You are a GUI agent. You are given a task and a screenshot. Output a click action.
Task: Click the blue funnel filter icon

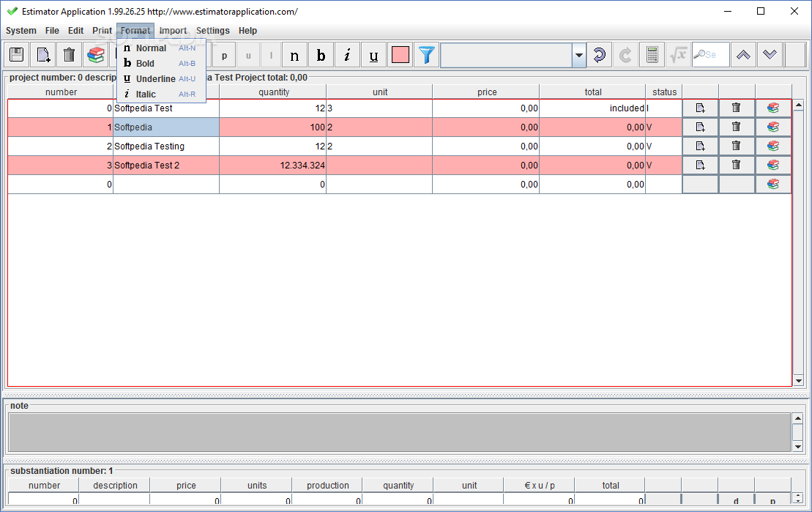click(x=427, y=55)
